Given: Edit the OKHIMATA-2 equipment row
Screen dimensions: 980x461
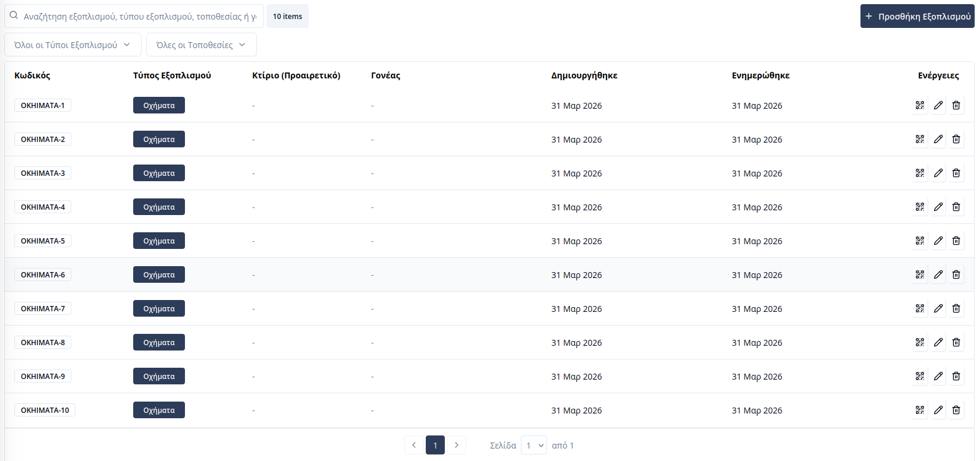Looking at the screenshot, I should click(x=938, y=139).
